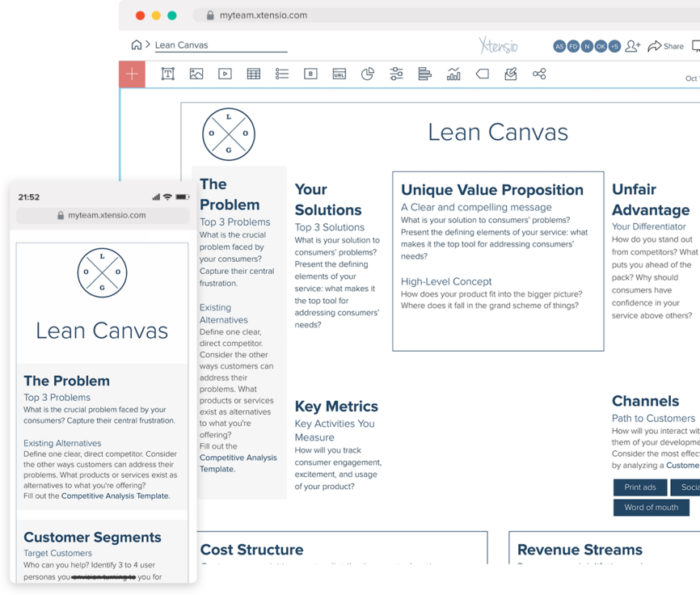Insert a Bar chart module
The image size is (700, 595).
(x=424, y=74)
